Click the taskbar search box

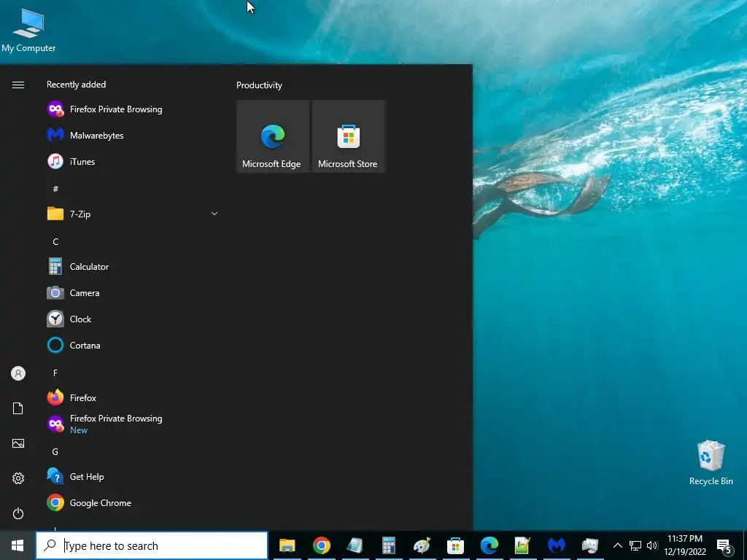coord(152,545)
